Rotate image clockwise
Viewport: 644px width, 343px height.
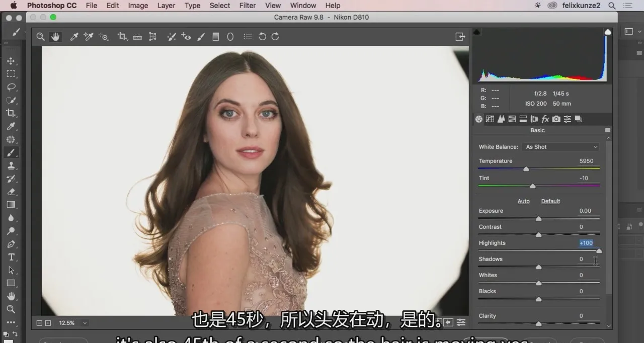[275, 37]
